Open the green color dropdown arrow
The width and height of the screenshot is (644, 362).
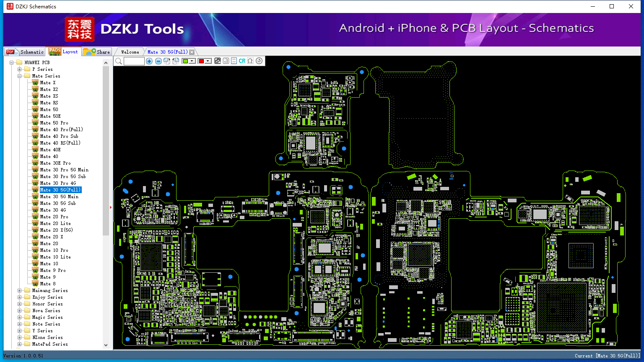[192, 61]
